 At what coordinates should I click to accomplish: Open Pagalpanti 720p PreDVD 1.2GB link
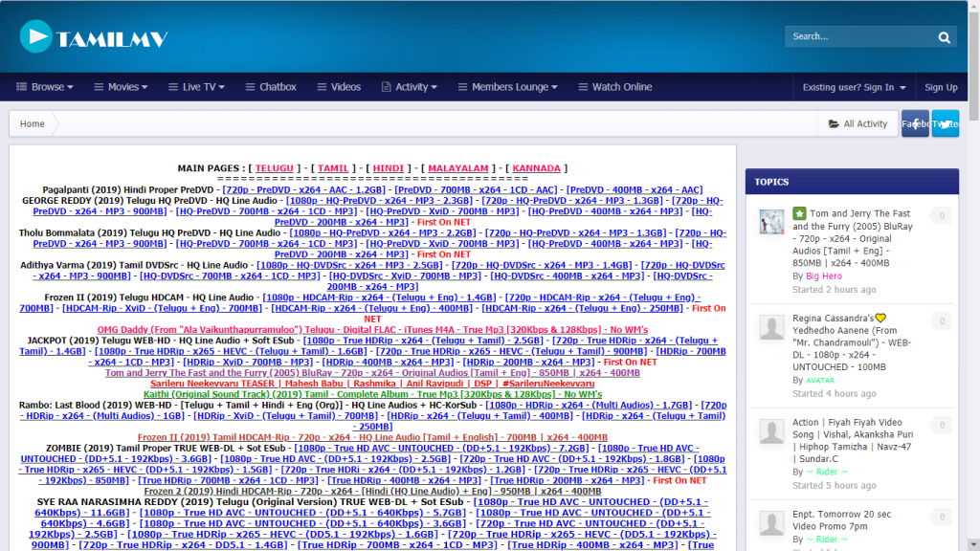click(x=303, y=190)
